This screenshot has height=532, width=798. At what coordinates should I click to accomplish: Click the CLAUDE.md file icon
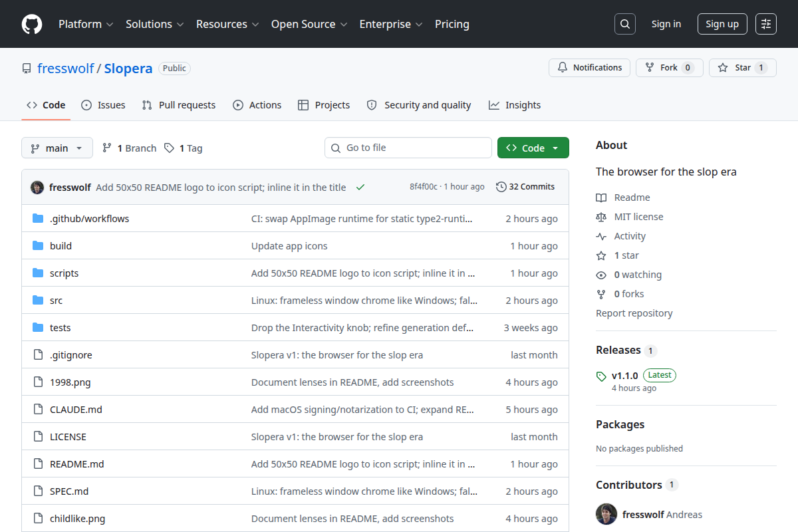38,409
